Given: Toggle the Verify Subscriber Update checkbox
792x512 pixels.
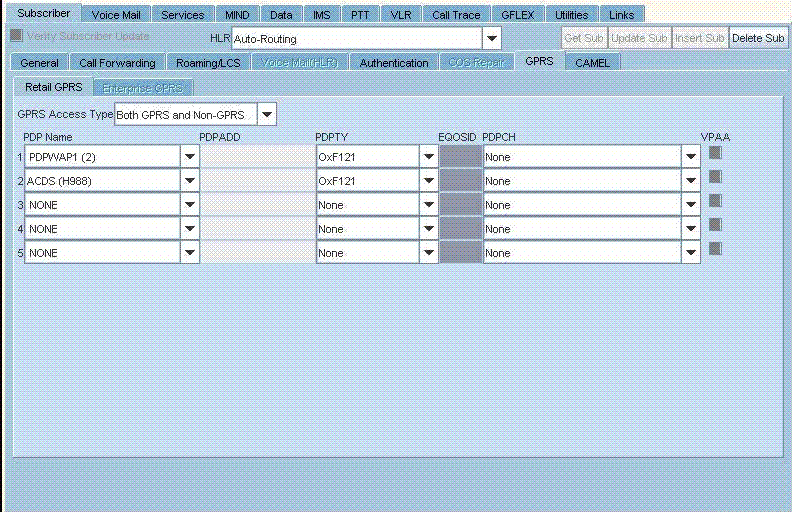Looking at the screenshot, I should coord(17,35).
